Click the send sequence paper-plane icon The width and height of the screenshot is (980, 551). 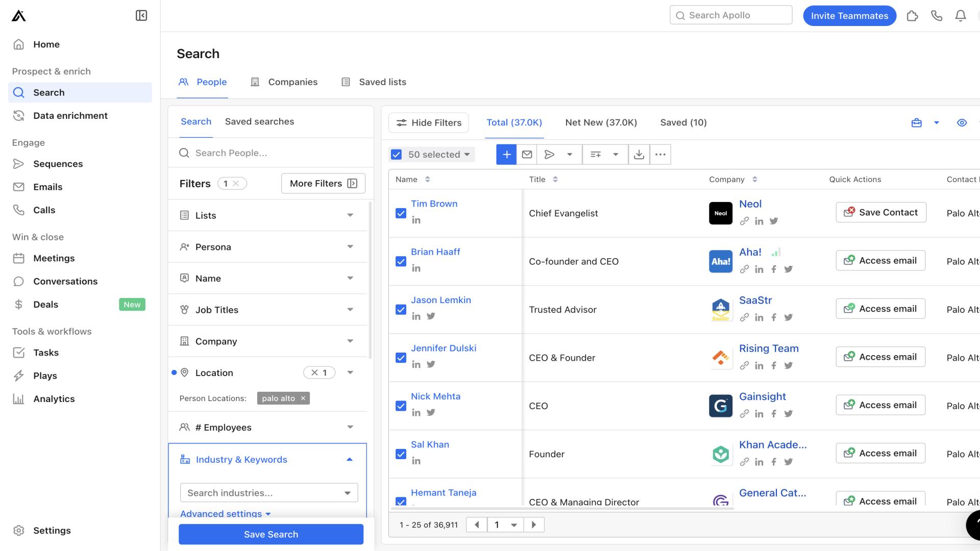[549, 155]
